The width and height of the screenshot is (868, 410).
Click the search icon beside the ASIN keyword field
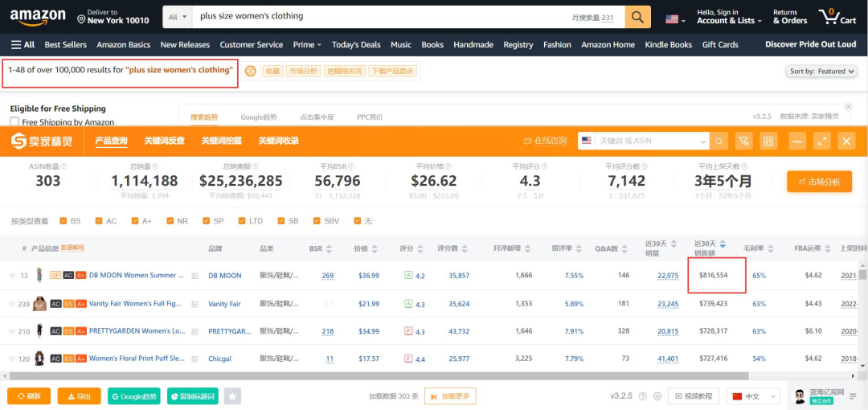(x=719, y=141)
